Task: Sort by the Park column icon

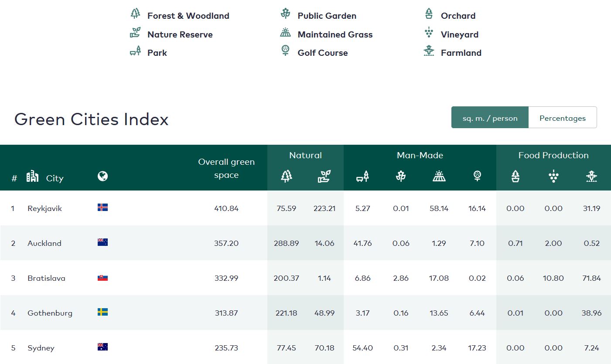Action: (362, 176)
